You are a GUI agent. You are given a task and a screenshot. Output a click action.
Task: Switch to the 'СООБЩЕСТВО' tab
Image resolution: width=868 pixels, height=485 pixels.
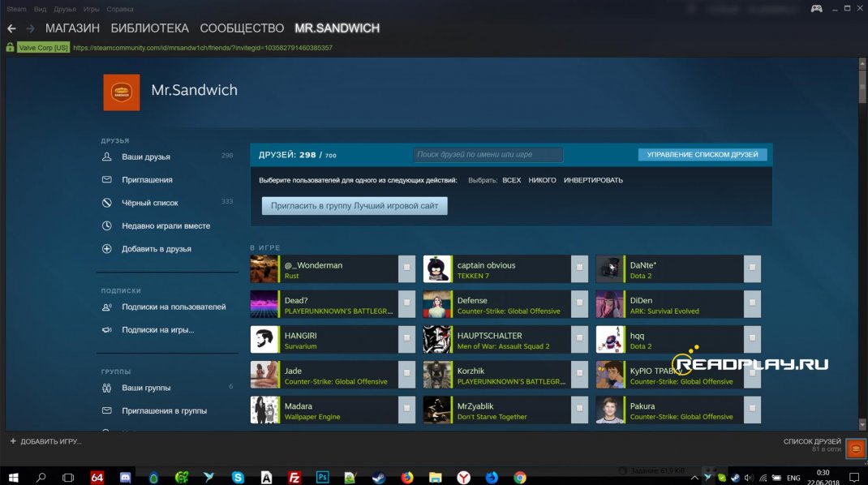(242, 28)
